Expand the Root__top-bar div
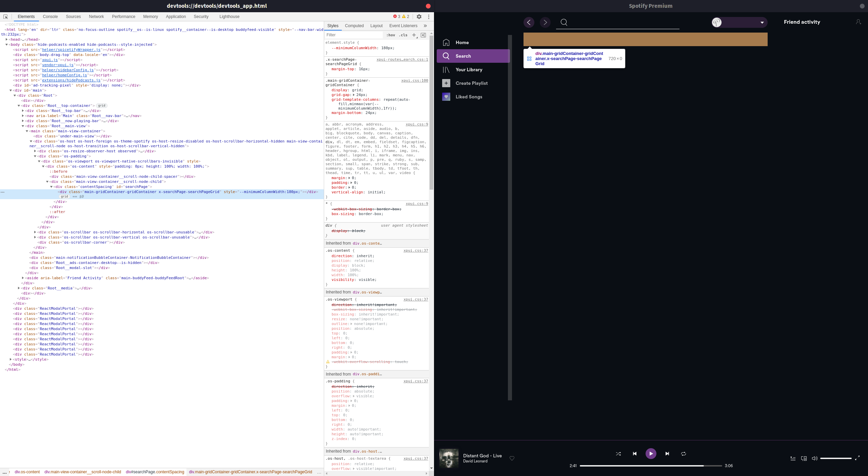This screenshot has height=476, width=868. (x=23, y=111)
